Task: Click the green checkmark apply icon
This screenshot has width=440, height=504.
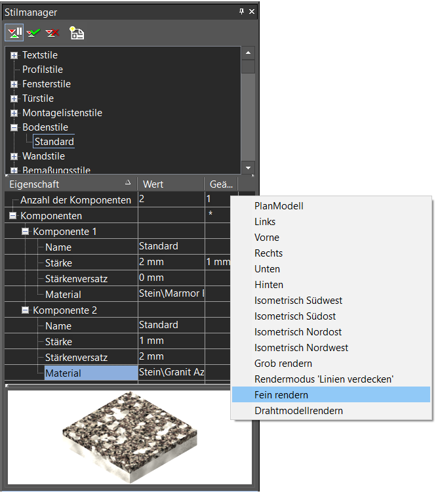Action: point(33,32)
